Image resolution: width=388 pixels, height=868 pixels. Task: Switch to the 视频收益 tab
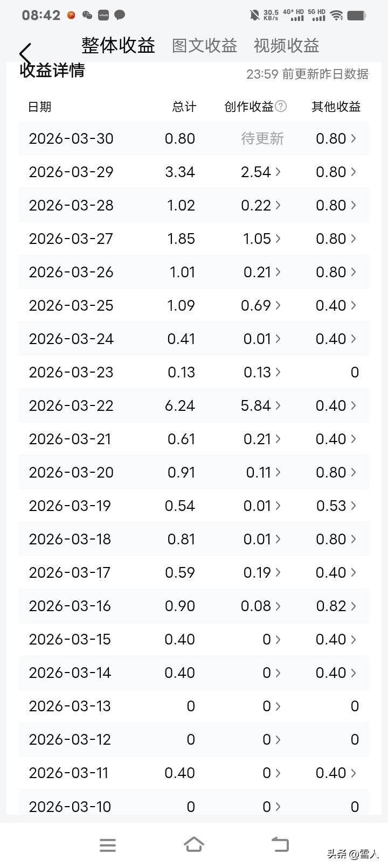pyautogui.click(x=286, y=46)
